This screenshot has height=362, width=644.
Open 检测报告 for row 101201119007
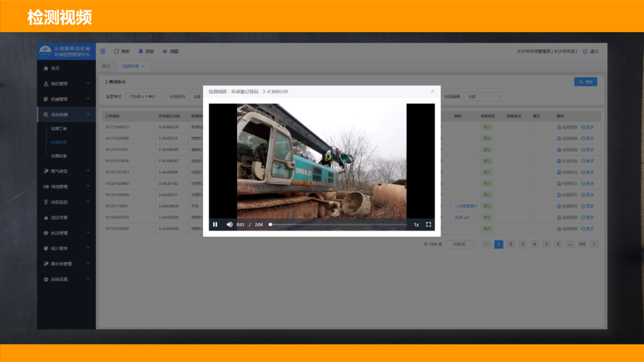tap(567, 206)
